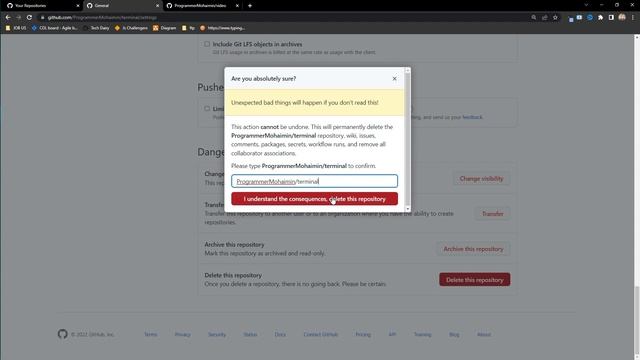Open the 'Docs' footer link
640x360 pixels.
(280, 334)
